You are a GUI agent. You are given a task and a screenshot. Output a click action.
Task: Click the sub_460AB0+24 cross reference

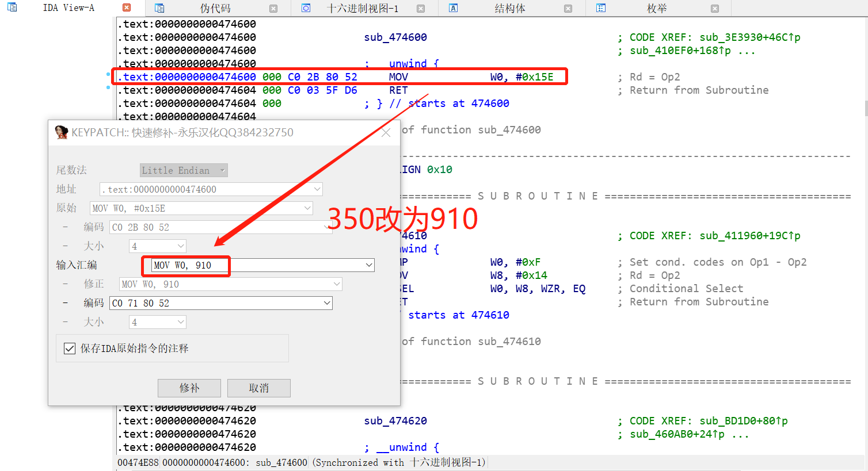tap(677, 434)
